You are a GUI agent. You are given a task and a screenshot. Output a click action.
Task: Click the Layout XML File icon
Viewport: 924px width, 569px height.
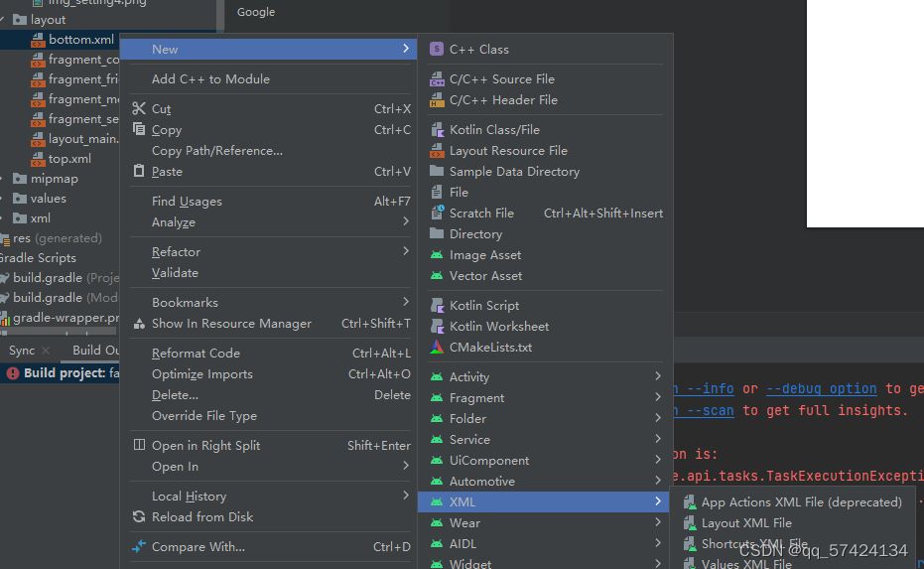pyautogui.click(x=689, y=523)
